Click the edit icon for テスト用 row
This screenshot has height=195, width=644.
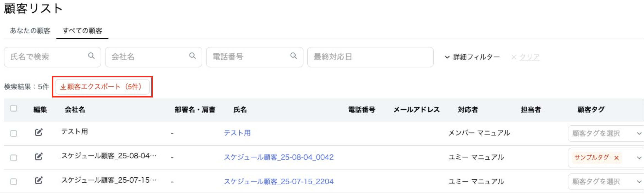[x=39, y=132]
